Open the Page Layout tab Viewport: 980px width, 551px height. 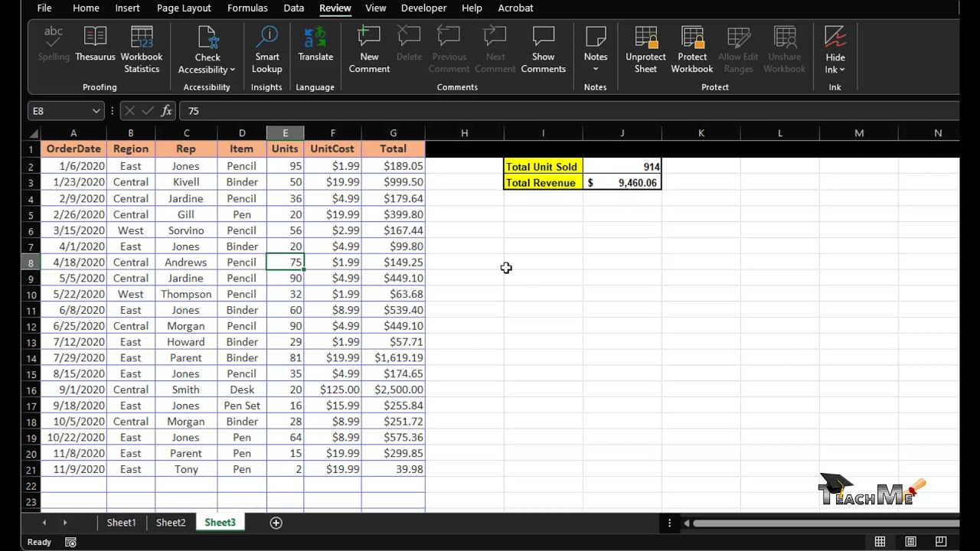[184, 8]
